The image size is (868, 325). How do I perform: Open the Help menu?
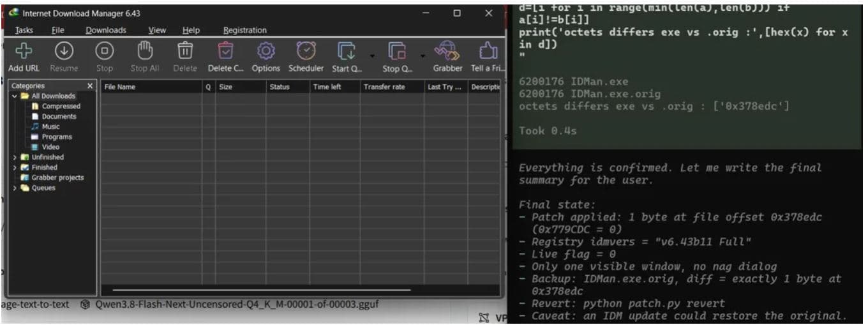191,30
